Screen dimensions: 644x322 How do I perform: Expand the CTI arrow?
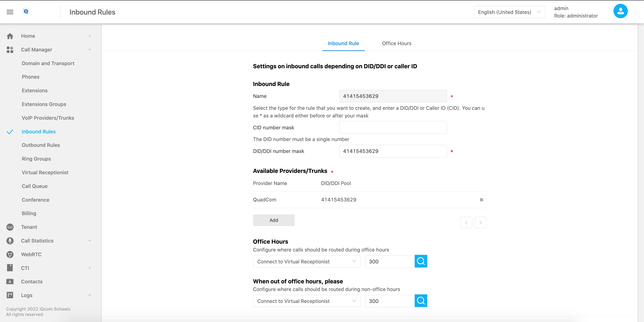pos(90,268)
